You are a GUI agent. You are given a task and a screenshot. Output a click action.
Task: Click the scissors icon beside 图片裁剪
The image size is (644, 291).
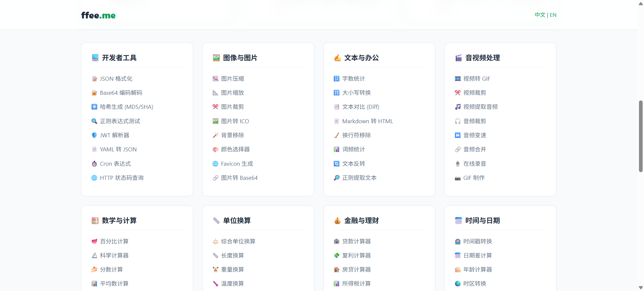pos(216,107)
